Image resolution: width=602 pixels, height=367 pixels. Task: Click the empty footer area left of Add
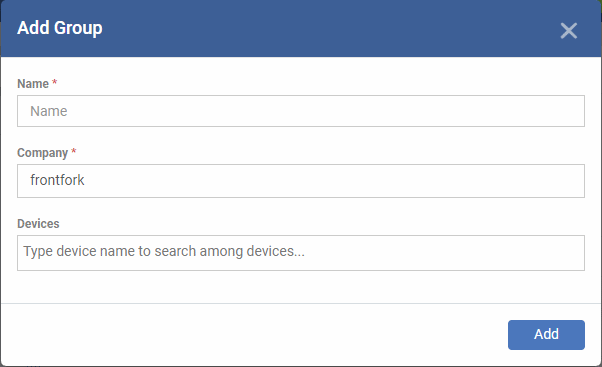(253, 335)
